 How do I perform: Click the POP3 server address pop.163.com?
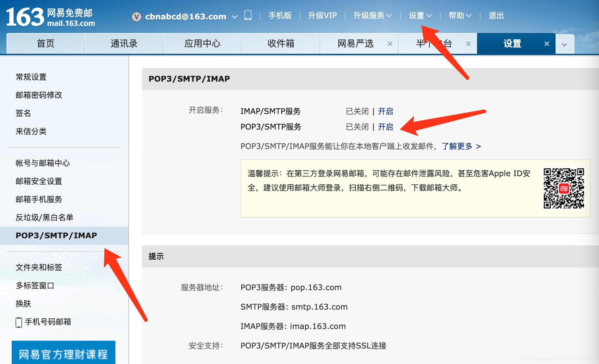click(x=316, y=288)
